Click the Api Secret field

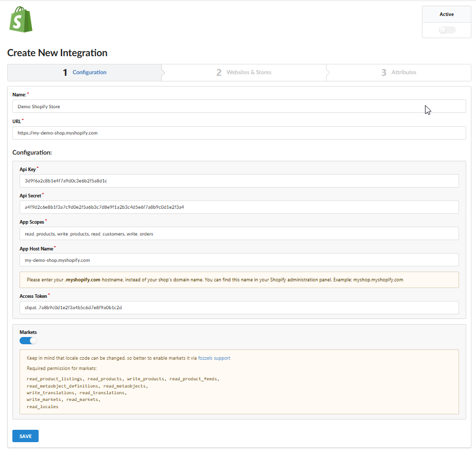(x=239, y=207)
